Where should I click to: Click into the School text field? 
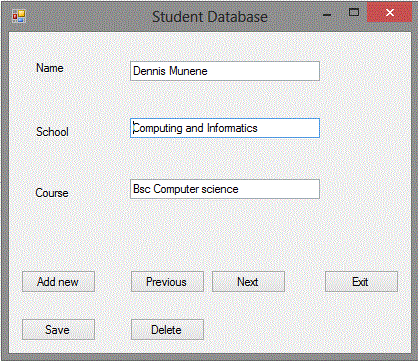pos(225,128)
